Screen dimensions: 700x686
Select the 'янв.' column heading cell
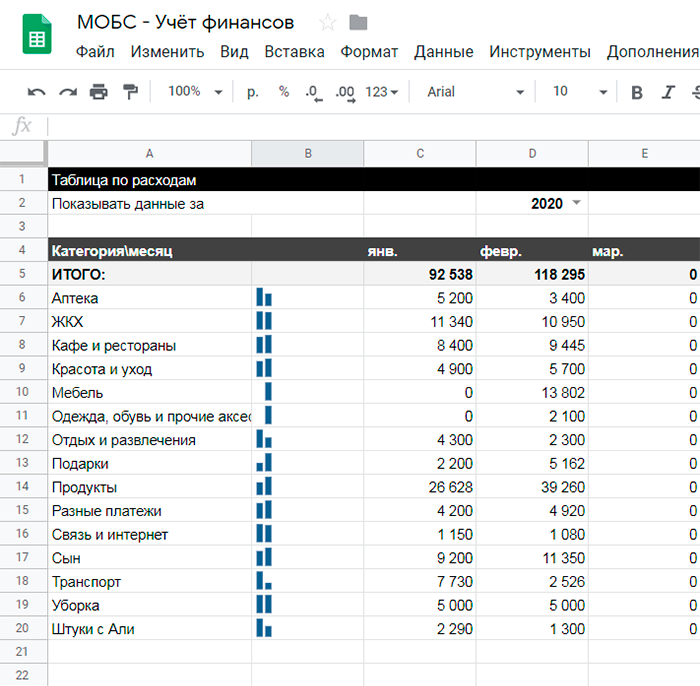[x=420, y=251]
